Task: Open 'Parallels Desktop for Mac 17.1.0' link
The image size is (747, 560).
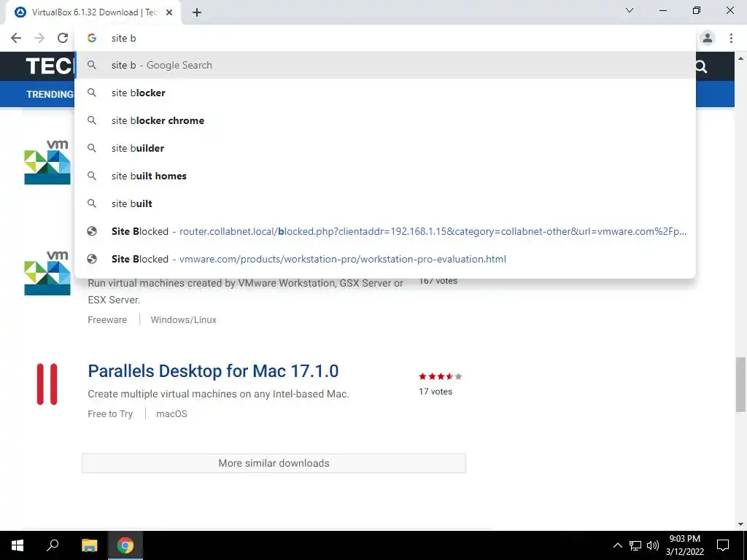Action: [213, 371]
